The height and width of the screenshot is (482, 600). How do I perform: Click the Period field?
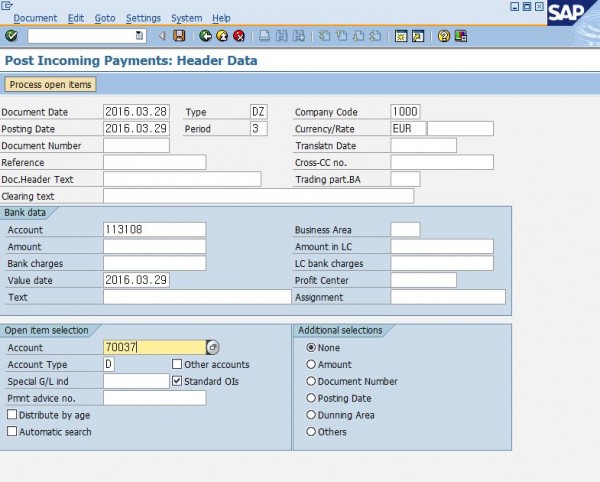pyautogui.click(x=259, y=129)
